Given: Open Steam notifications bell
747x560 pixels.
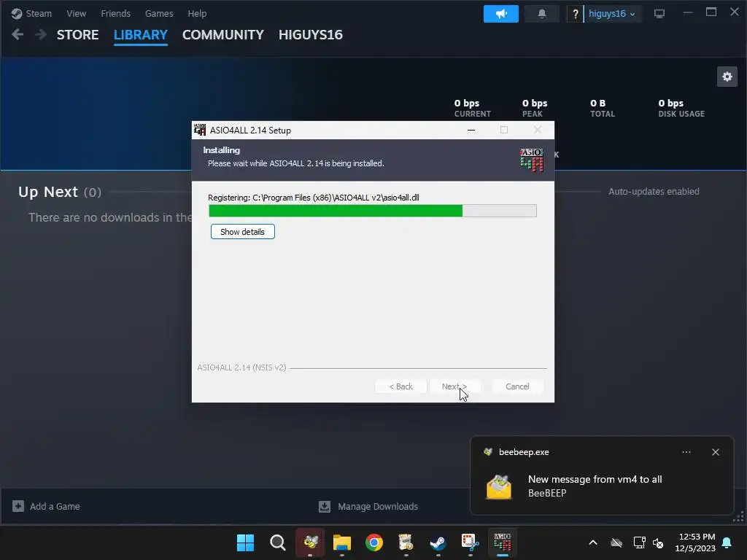Looking at the screenshot, I should coord(542,14).
